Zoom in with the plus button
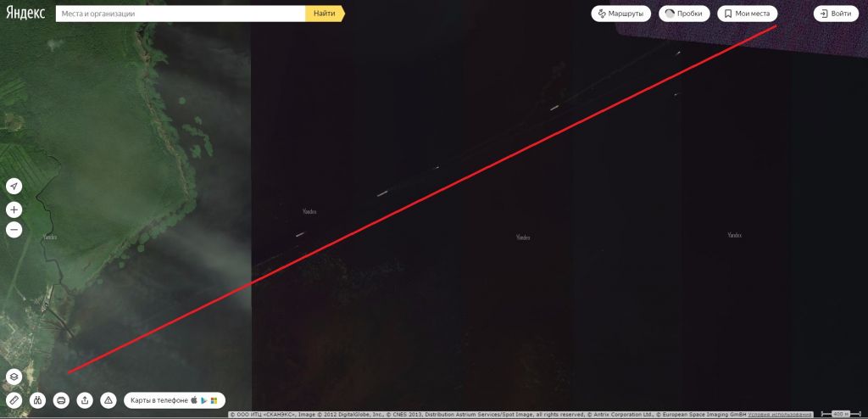Image resolution: width=868 pixels, height=419 pixels. [14, 209]
